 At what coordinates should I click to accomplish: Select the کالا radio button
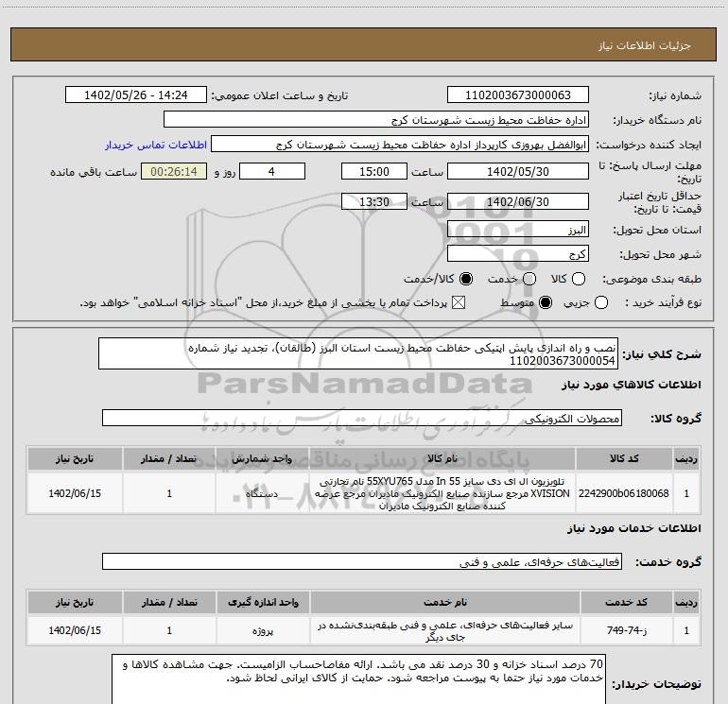[x=579, y=279]
